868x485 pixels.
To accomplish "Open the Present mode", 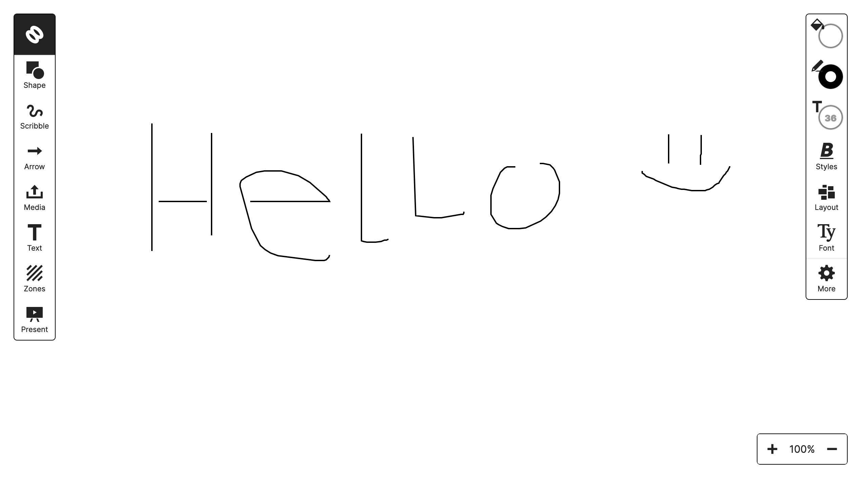I will [34, 319].
